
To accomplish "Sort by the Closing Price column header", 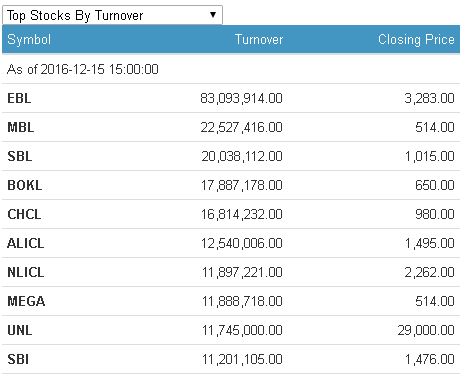I will (416, 40).
